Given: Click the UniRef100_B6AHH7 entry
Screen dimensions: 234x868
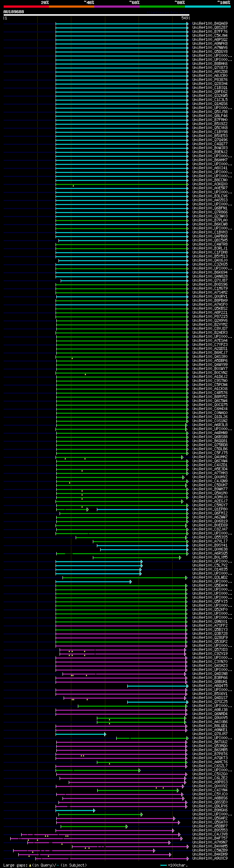Looking at the screenshot, I should tap(210, 160).
